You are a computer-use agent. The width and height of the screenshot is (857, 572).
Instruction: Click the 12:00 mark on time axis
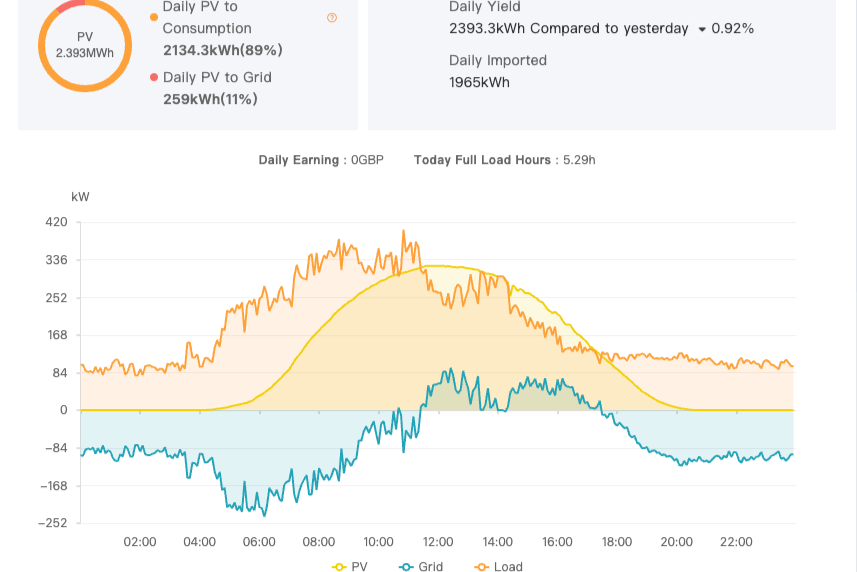pyautogui.click(x=438, y=542)
